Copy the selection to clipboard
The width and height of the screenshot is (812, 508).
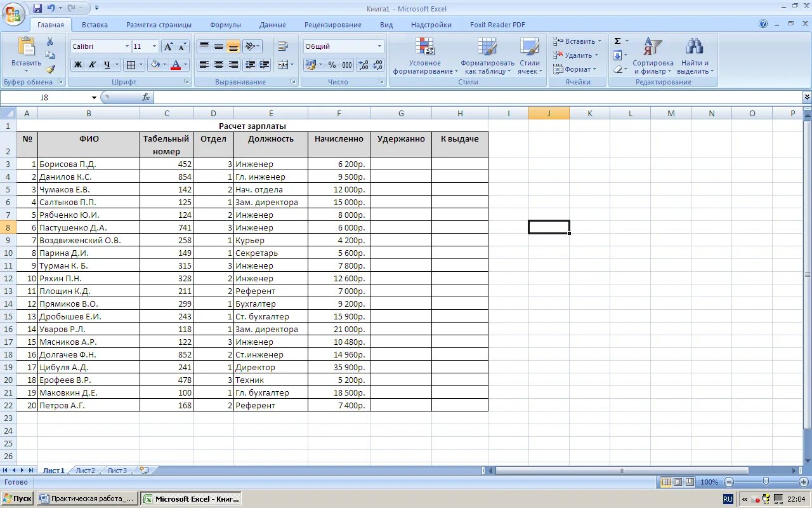pyautogui.click(x=50, y=55)
